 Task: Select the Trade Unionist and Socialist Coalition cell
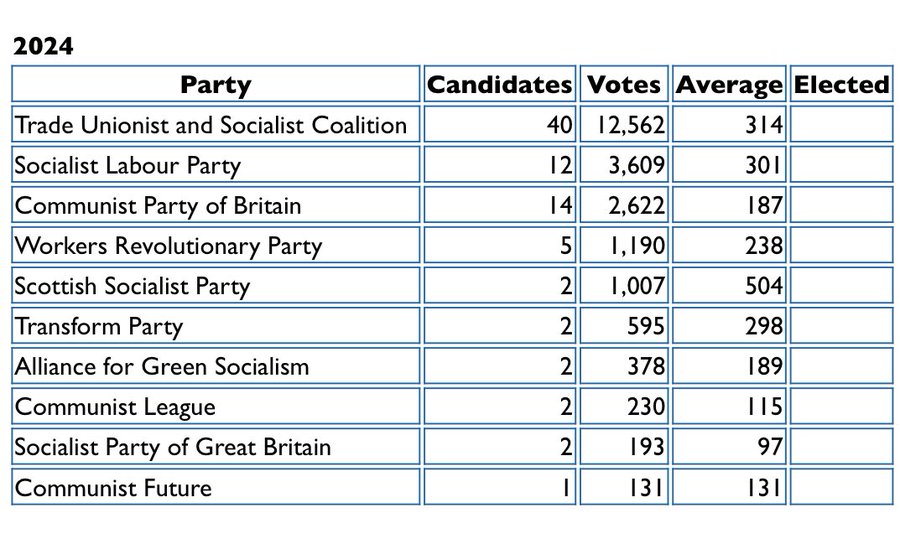pos(216,125)
